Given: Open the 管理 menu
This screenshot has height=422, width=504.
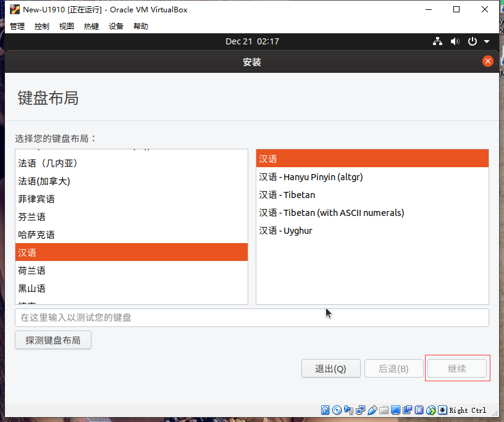Looking at the screenshot, I should (17, 26).
